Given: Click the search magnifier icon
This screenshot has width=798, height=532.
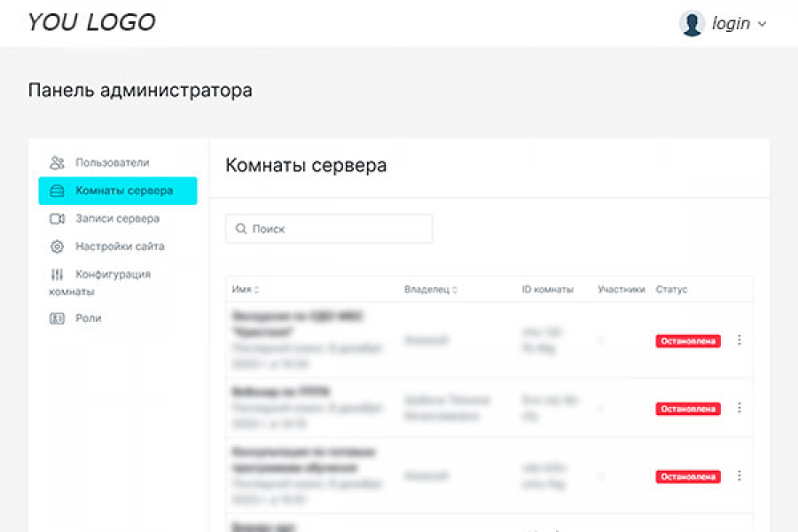Looking at the screenshot, I should coord(240,229).
